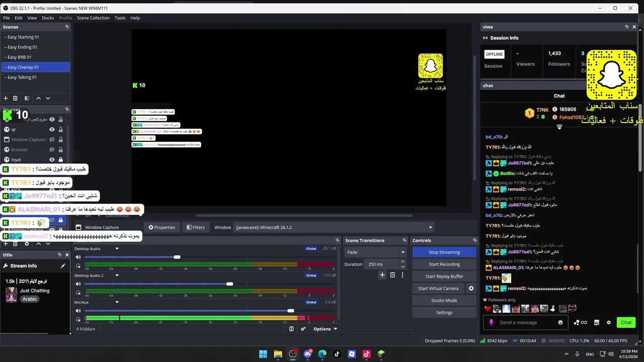644x362 pixels.
Task: Mute Desktop Audio 2
Action: (78, 284)
